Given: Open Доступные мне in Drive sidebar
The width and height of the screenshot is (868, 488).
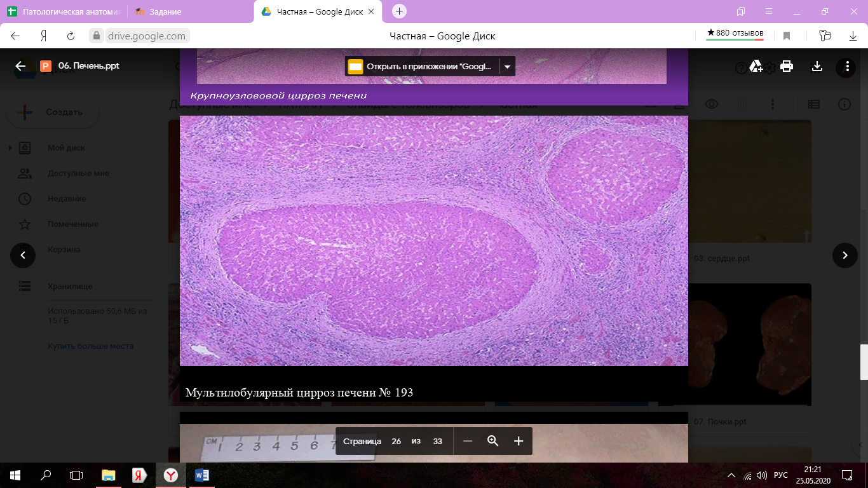Looking at the screenshot, I should (x=78, y=173).
